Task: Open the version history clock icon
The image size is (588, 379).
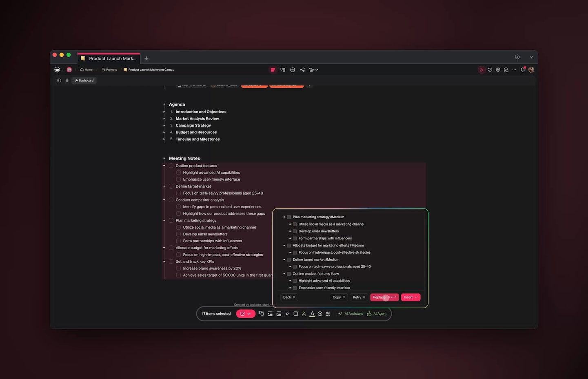Action: click(x=490, y=70)
